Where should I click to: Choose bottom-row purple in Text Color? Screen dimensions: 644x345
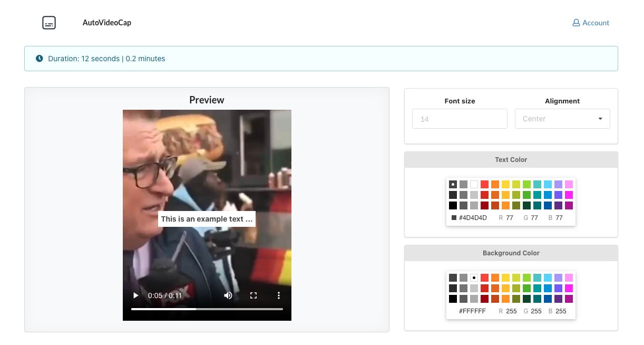[x=558, y=205]
